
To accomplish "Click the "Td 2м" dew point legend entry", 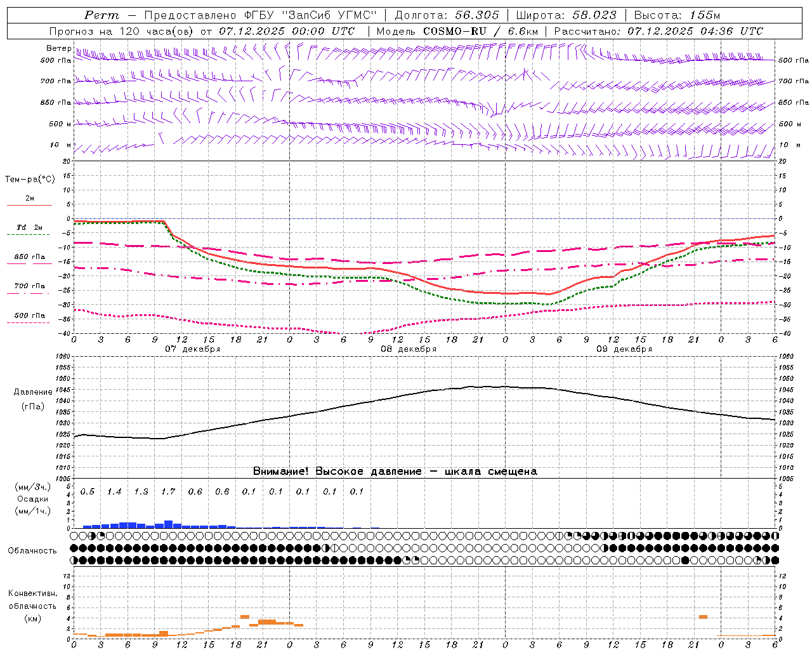I will [29, 227].
